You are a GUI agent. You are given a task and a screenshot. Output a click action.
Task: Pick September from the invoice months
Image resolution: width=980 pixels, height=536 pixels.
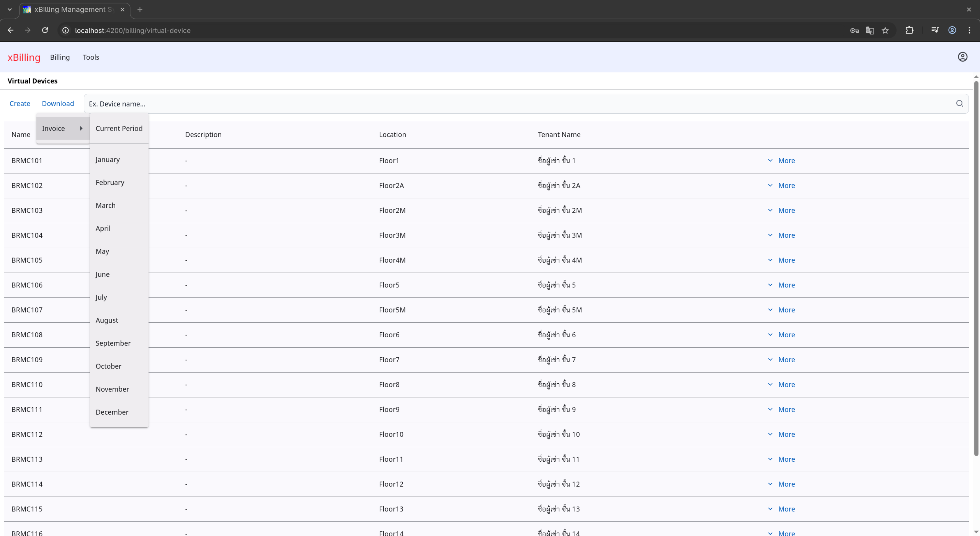(113, 343)
